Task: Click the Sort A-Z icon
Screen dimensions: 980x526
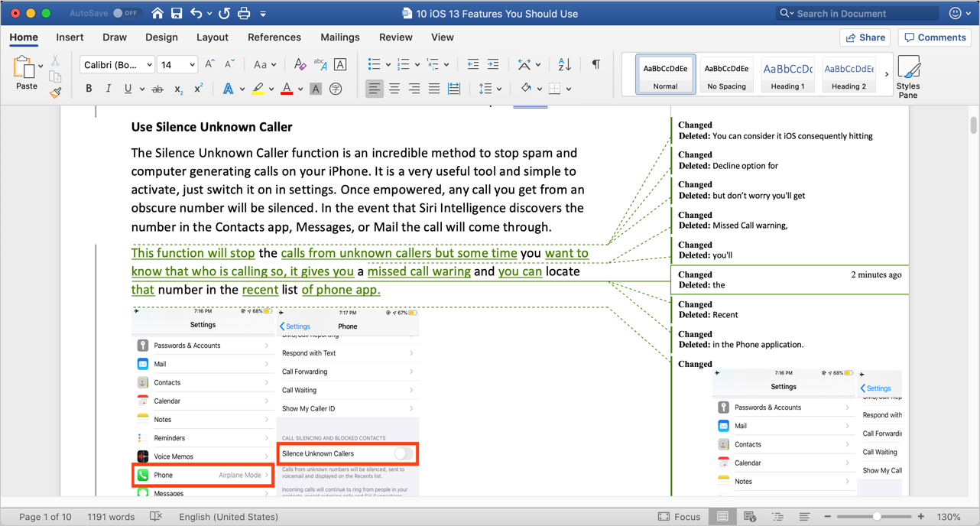Action: [564, 65]
